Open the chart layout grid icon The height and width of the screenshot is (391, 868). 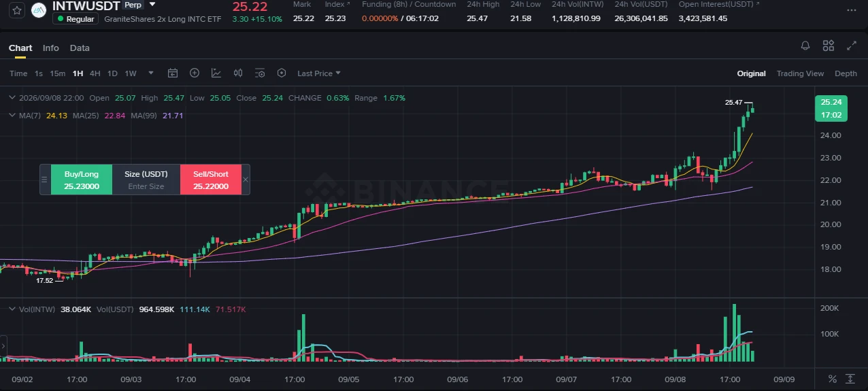tap(829, 46)
